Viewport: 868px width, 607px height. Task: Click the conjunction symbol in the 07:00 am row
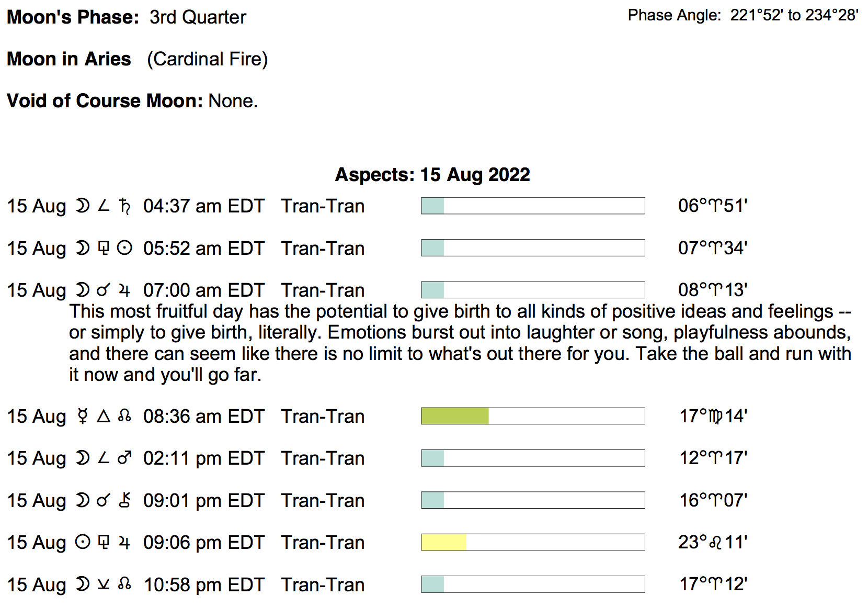click(104, 290)
